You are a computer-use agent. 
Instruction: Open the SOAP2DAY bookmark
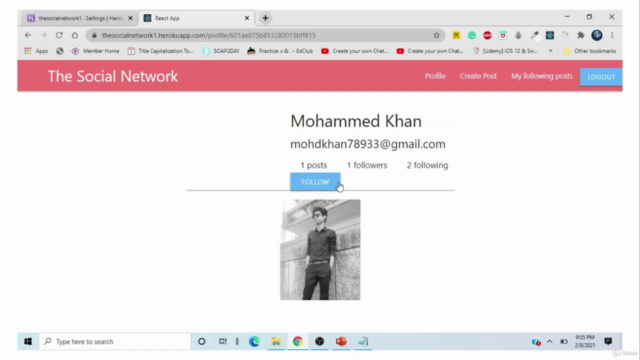click(x=221, y=51)
